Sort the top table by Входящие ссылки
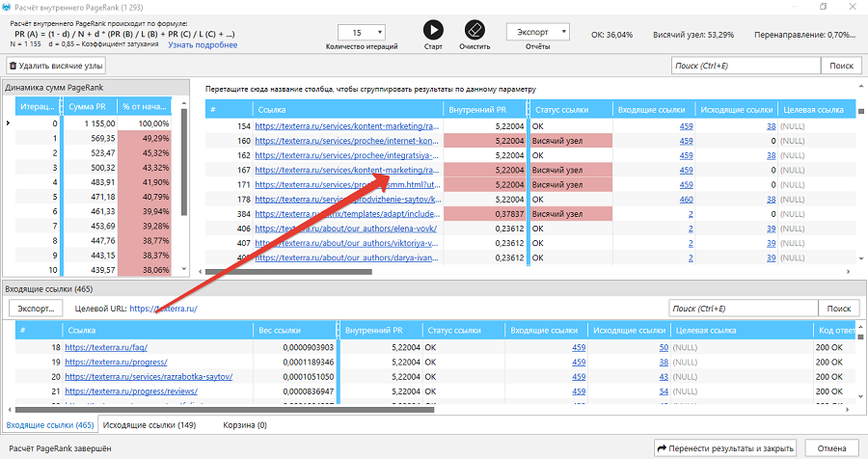The image size is (868, 459). coord(653,110)
